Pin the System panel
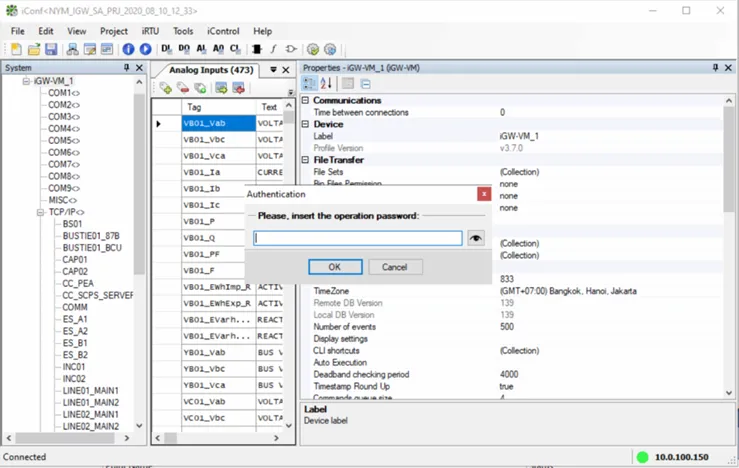The height and width of the screenshot is (468, 739). (126, 68)
